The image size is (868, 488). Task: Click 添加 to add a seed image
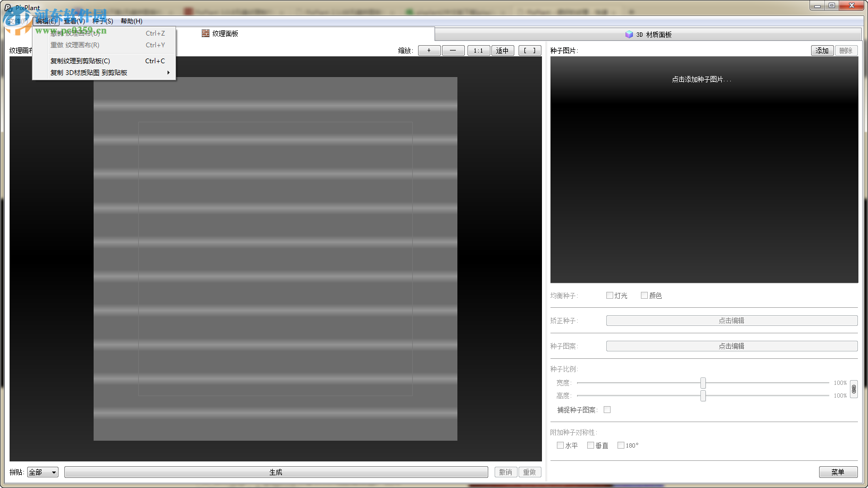822,51
